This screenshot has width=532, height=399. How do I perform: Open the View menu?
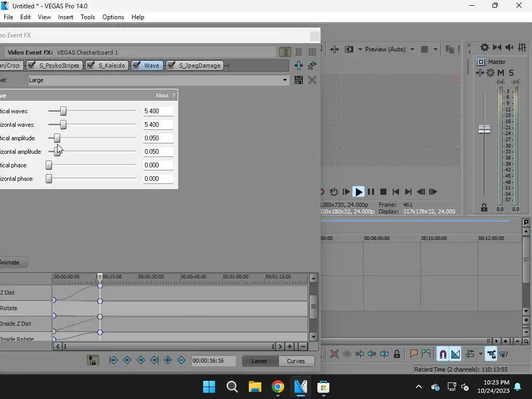click(x=44, y=17)
